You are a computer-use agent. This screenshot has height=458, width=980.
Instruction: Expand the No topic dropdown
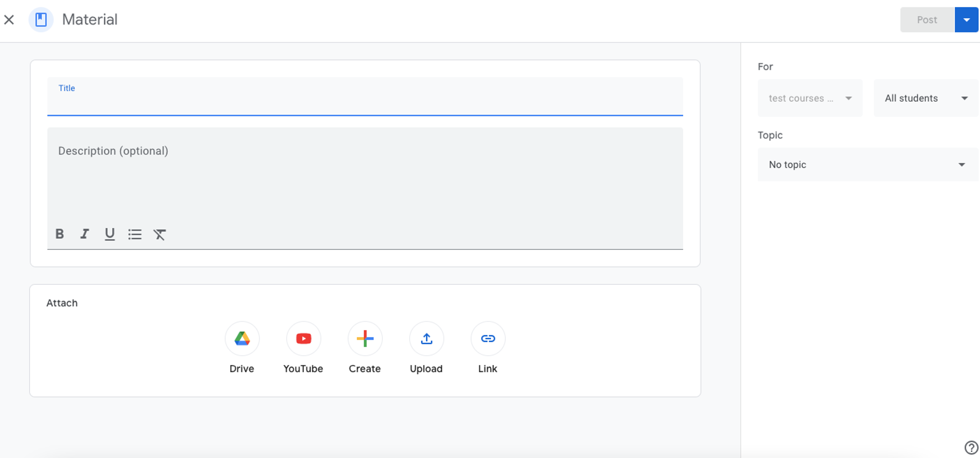868,165
